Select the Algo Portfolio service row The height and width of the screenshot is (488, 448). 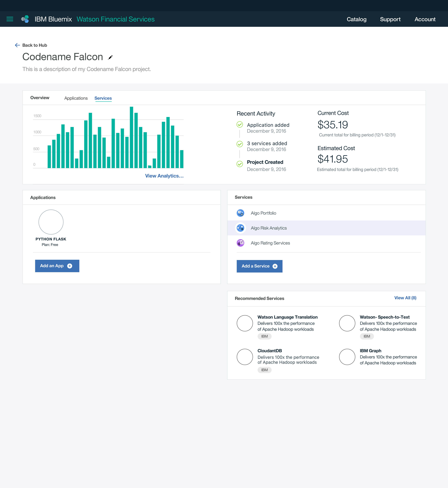point(326,213)
